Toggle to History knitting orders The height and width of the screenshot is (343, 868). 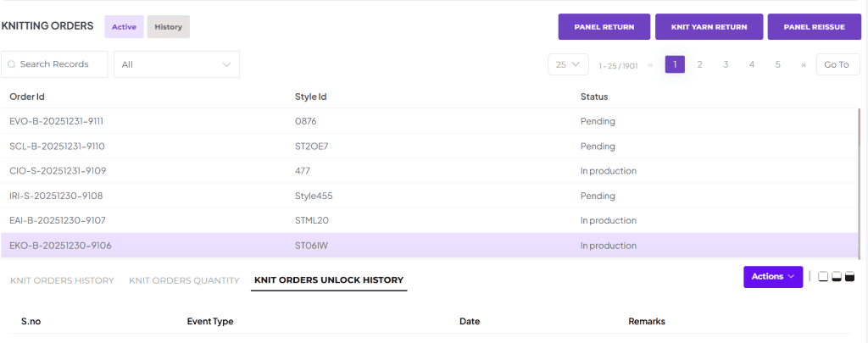(168, 27)
